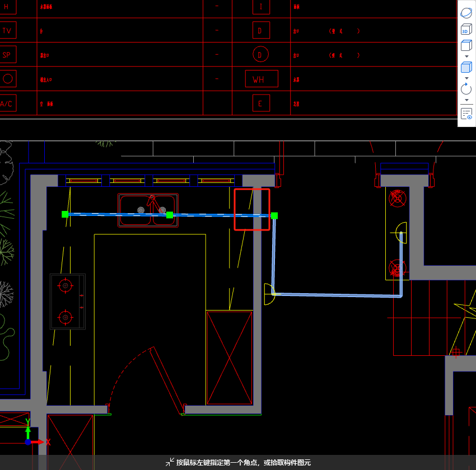Image resolution: width=476 pixels, height=470 pixels.
Task: Select the two-burner stove symbol
Action: (x=68, y=302)
